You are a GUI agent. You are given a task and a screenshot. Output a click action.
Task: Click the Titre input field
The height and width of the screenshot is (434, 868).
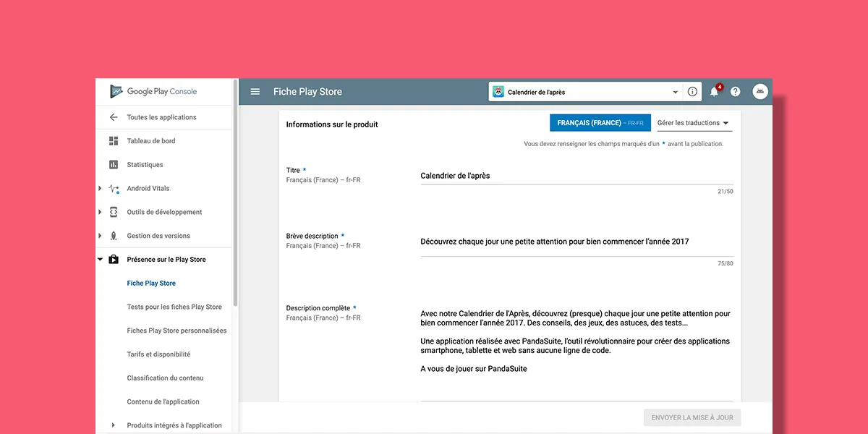(576, 176)
